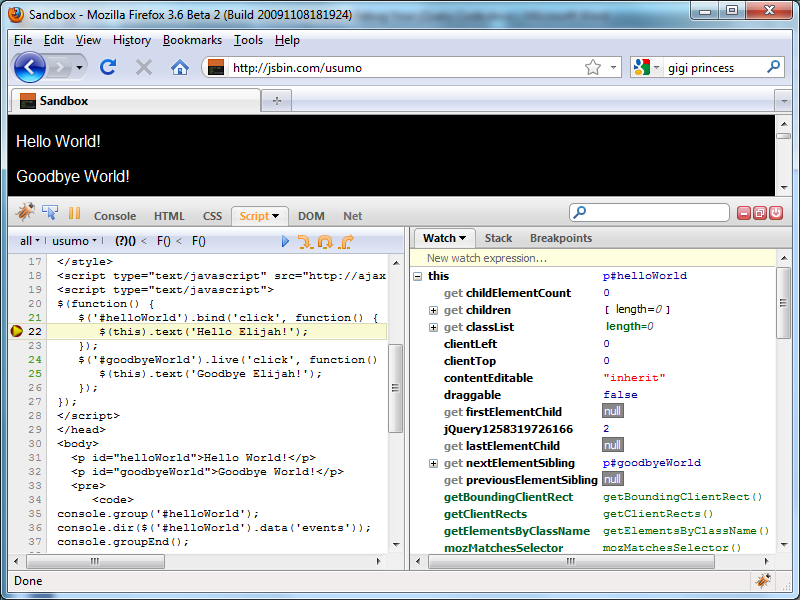Open the recent history dropdown beside Forward

79,67
